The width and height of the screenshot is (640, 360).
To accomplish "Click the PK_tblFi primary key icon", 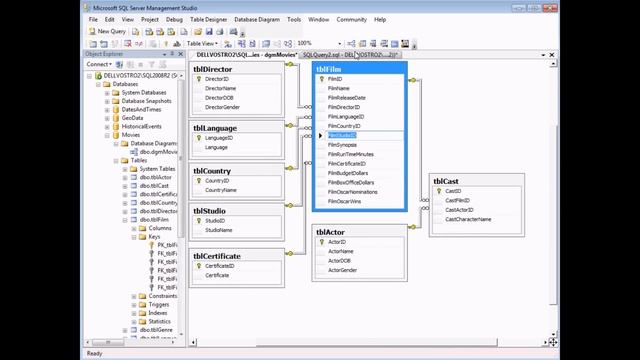I will tap(151, 245).
